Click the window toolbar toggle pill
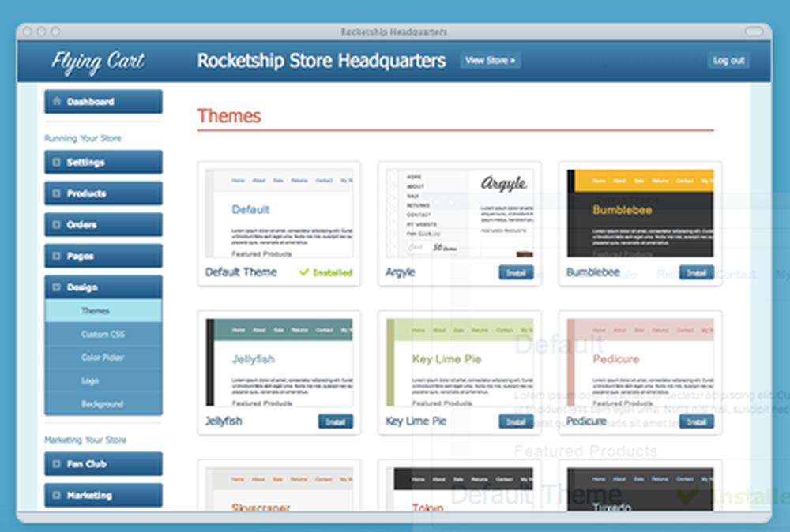 [754, 32]
